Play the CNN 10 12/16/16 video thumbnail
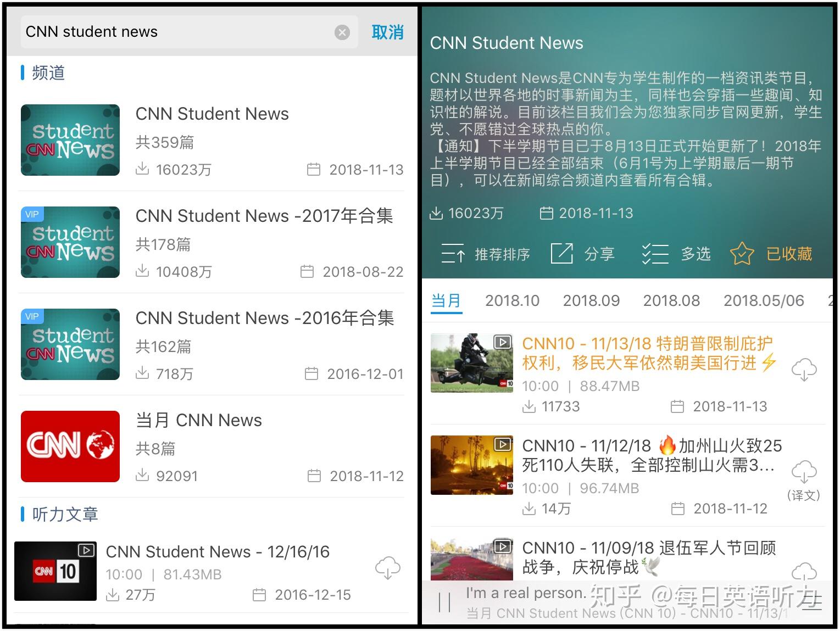 [55, 571]
